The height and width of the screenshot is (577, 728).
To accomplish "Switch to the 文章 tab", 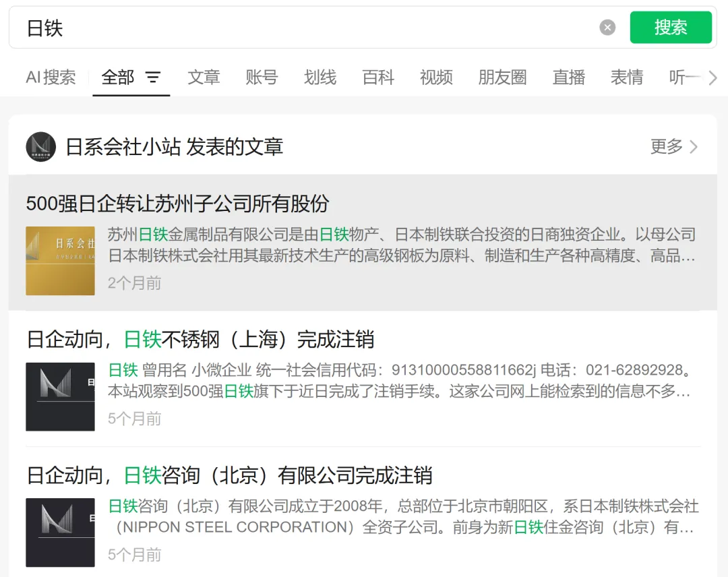I will click(204, 77).
